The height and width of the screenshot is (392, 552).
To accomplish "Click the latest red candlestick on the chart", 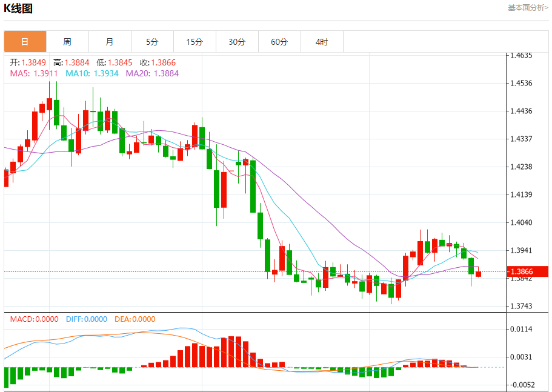I will (x=479, y=274).
